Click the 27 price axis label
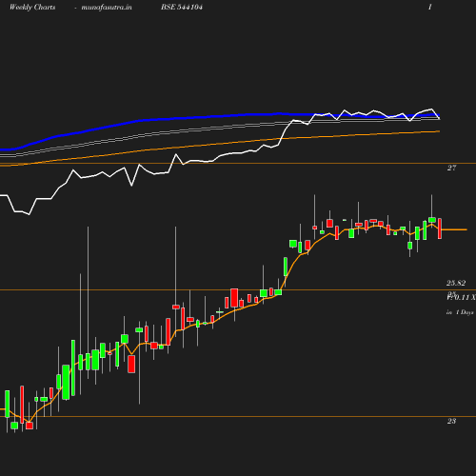476x476 pixels. [451, 168]
